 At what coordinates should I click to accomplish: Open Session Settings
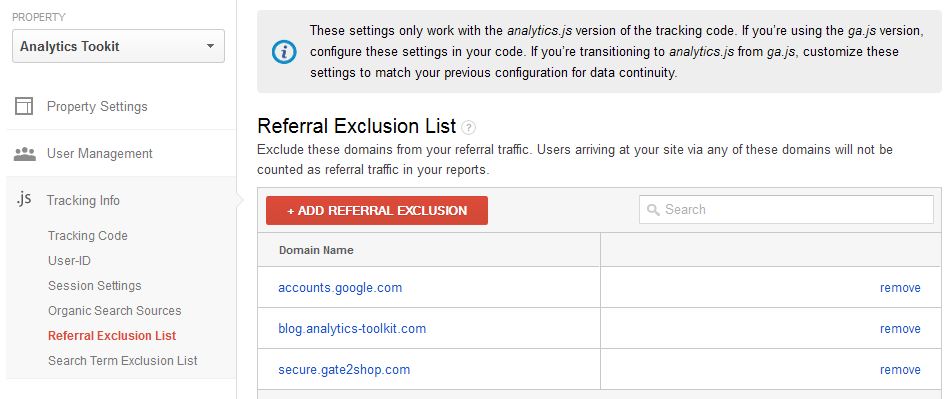tap(95, 286)
